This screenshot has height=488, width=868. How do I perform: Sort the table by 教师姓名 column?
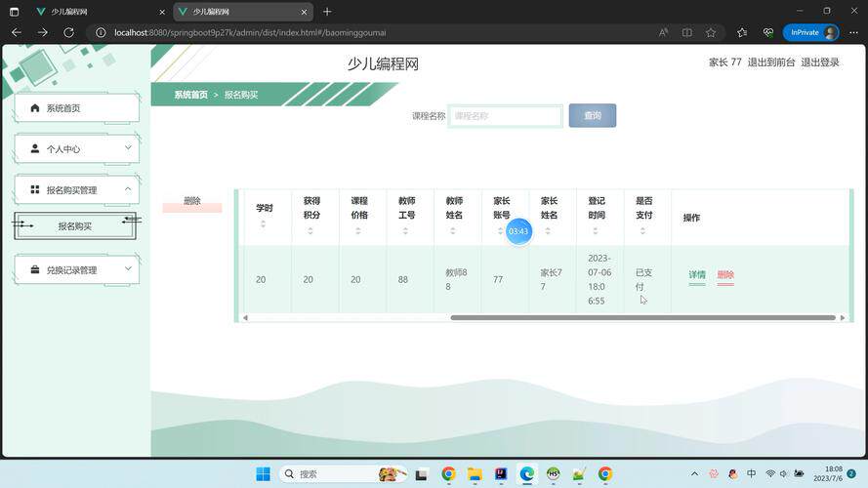[x=453, y=230]
